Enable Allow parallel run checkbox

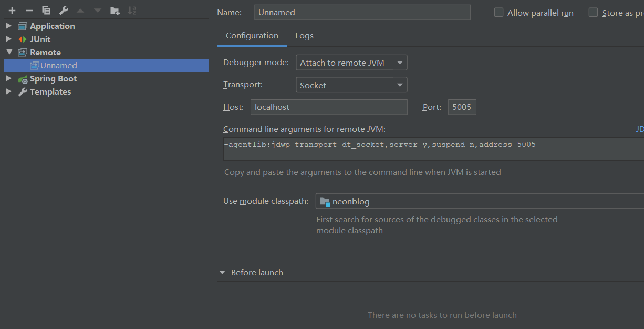point(499,13)
